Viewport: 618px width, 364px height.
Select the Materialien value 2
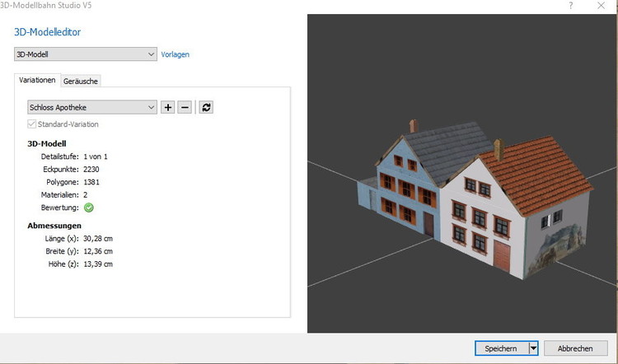(x=86, y=194)
